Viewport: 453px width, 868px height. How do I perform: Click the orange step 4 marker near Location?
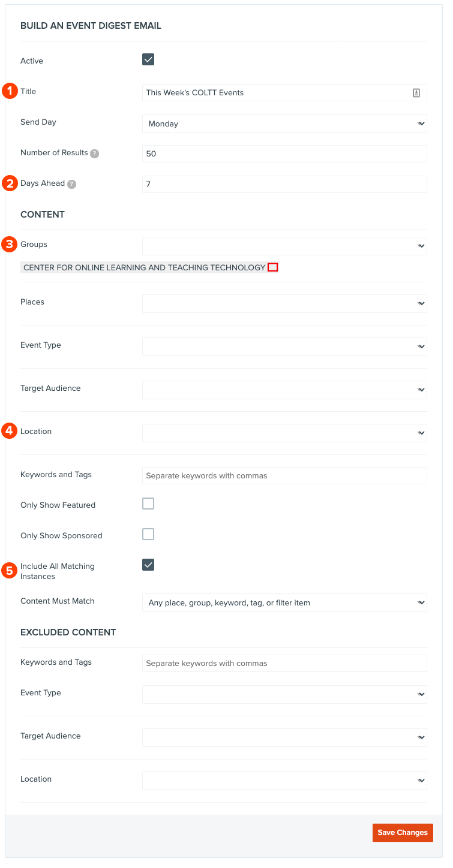pyautogui.click(x=9, y=431)
